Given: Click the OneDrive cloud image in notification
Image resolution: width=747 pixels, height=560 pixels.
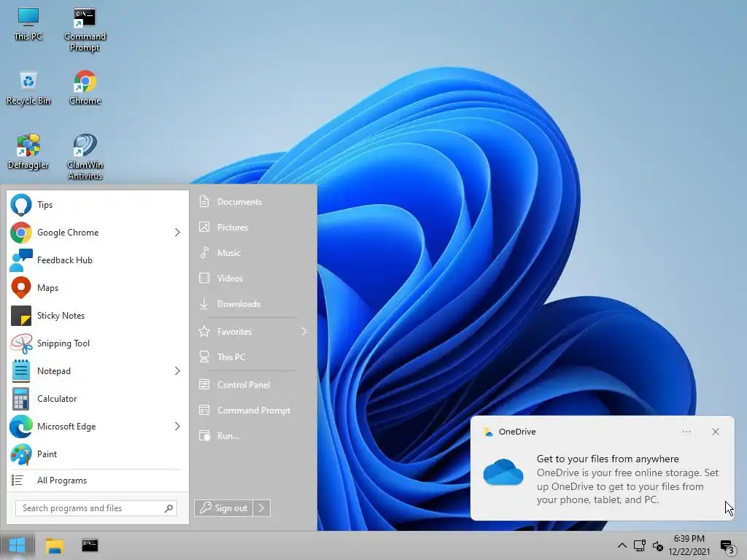Looking at the screenshot, I should [x=503, y=472].
